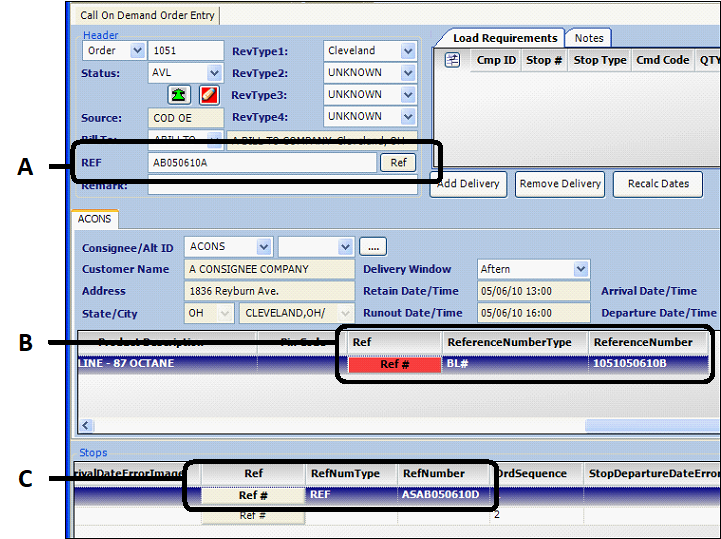Open the Alt ID dropdown next to ACONS
Viewport: 721px width, 539px height.
point(345,247)
